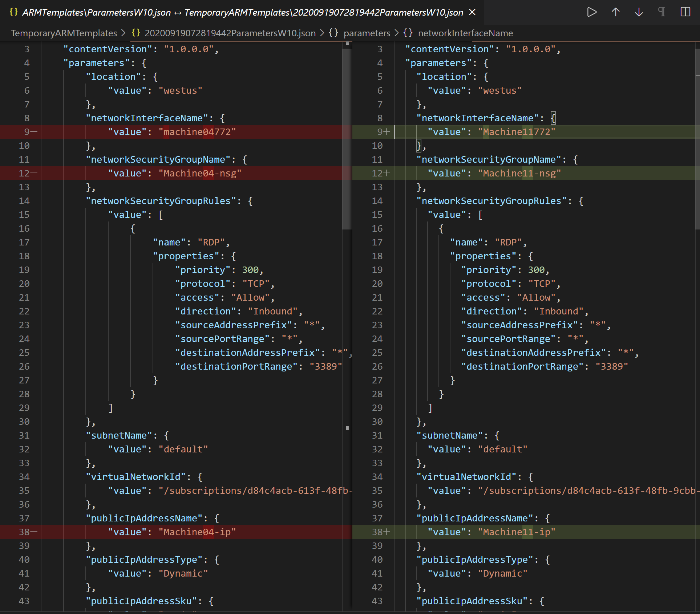Place cursor on the westus value

coord(181,90)
